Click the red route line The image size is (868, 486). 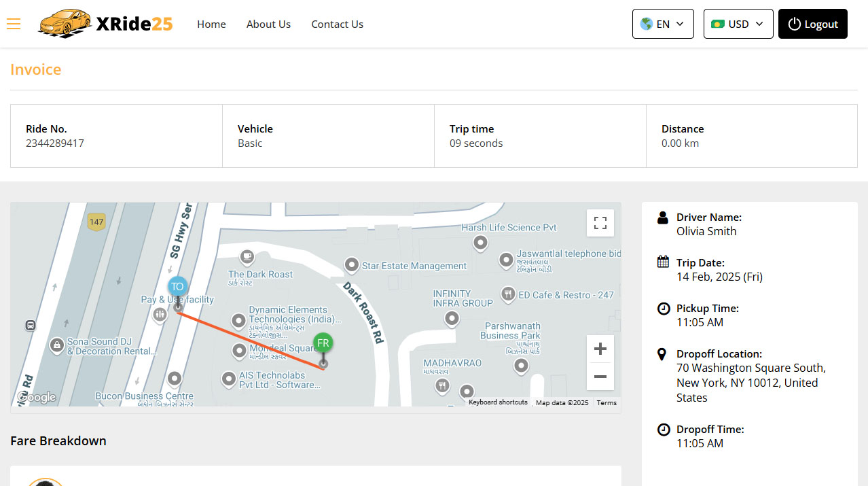251,341
